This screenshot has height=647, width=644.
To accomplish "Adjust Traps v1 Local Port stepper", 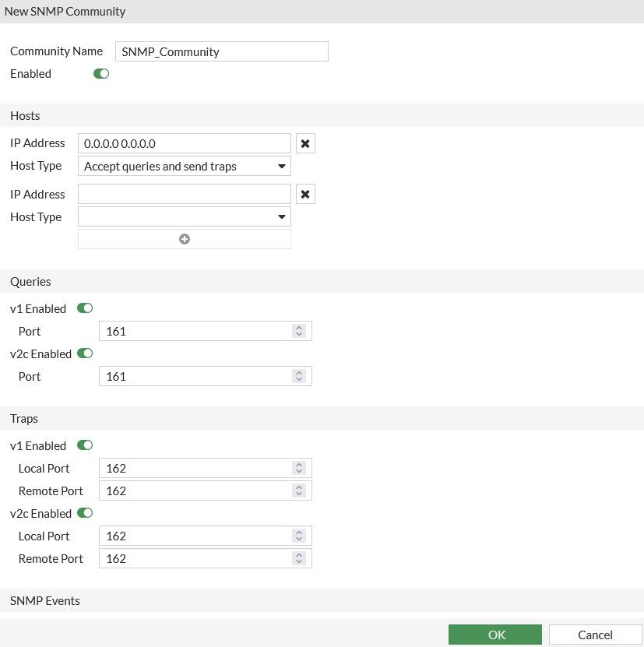I will pos(298,469).
